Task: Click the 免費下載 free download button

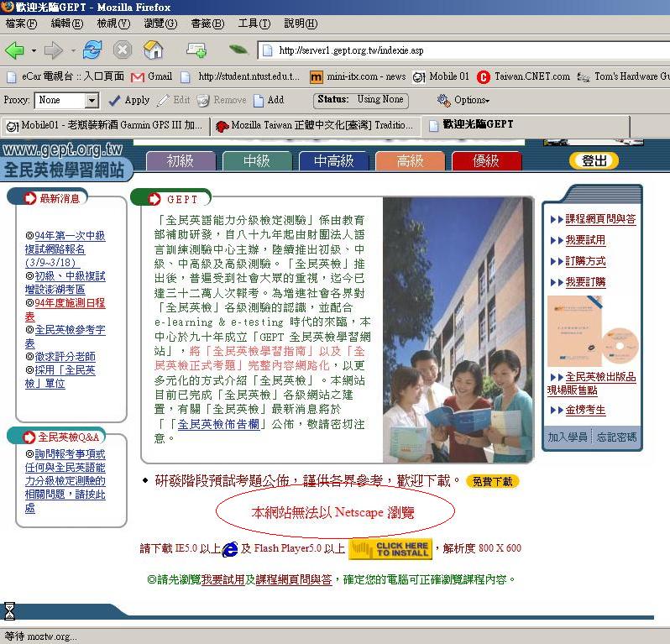Action: click(x=492, y=481)
